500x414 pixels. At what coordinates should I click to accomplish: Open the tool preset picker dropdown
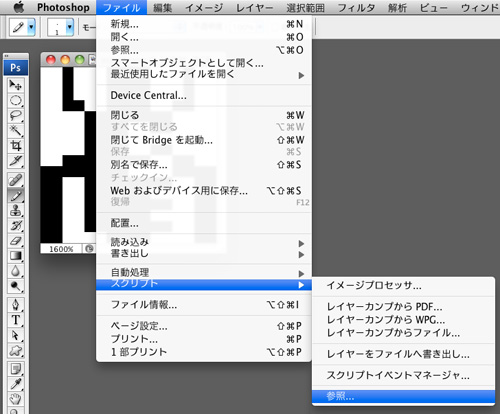click(x=31, y=27)
